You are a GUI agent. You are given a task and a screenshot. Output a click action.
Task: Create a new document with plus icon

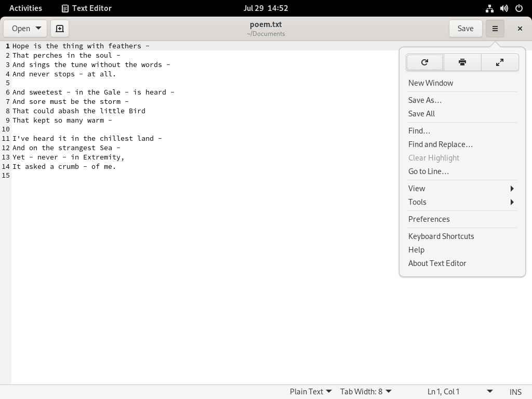pos(60,29)
